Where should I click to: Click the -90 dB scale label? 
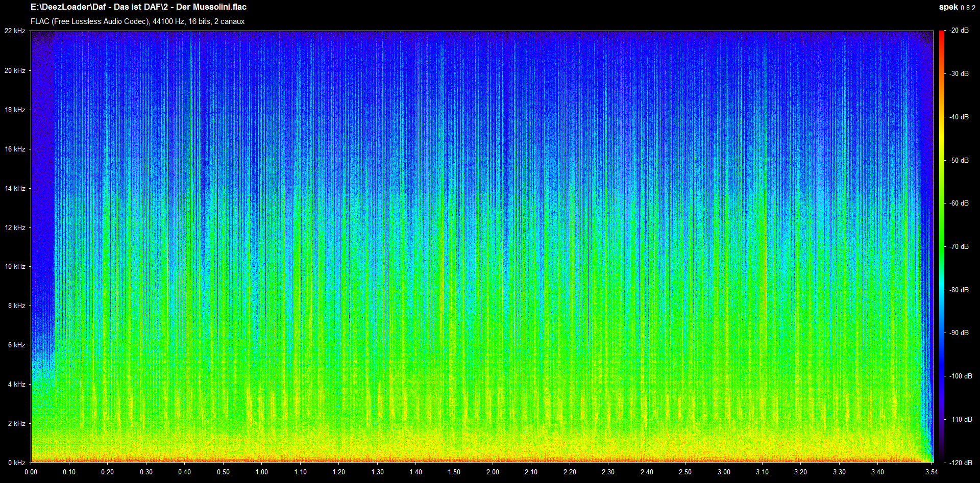959,333
